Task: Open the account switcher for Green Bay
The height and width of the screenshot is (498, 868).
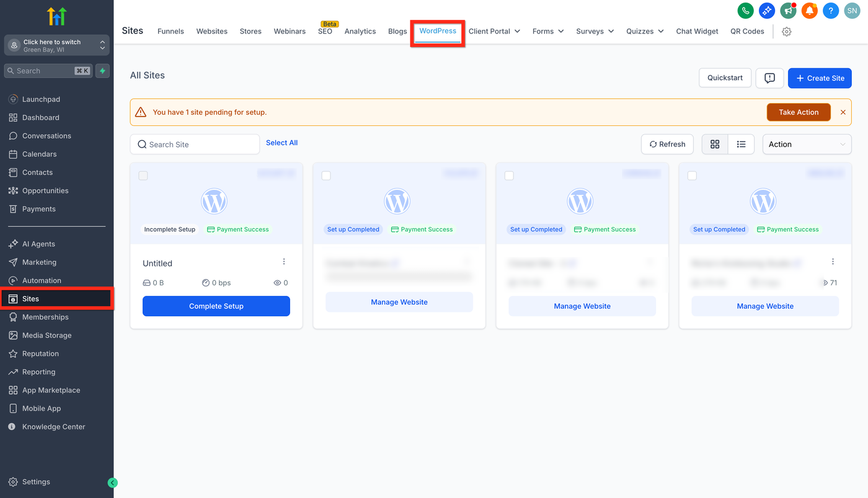Action: [57, 45]
